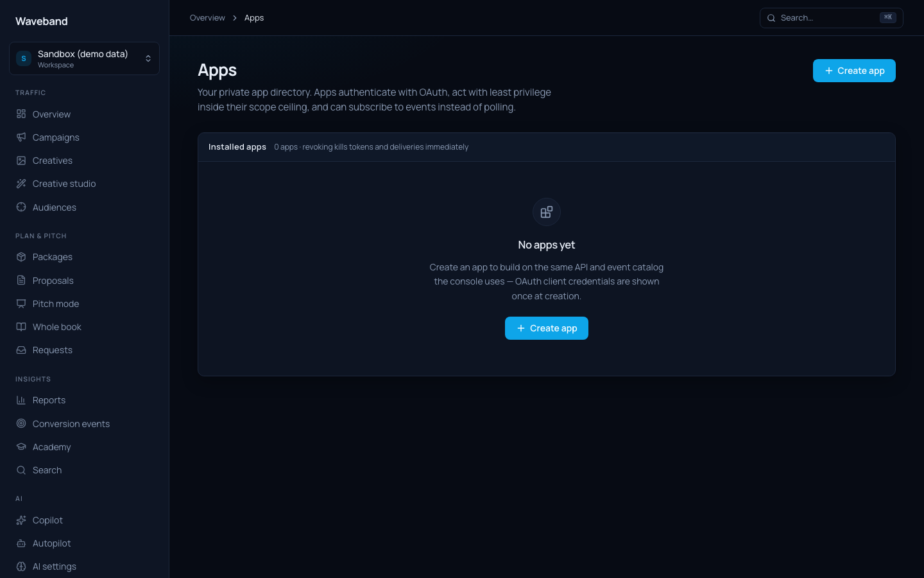Click the Conversion events bullseye icon
This screenshot has width=924, height=578.
(x=21, y=424)
